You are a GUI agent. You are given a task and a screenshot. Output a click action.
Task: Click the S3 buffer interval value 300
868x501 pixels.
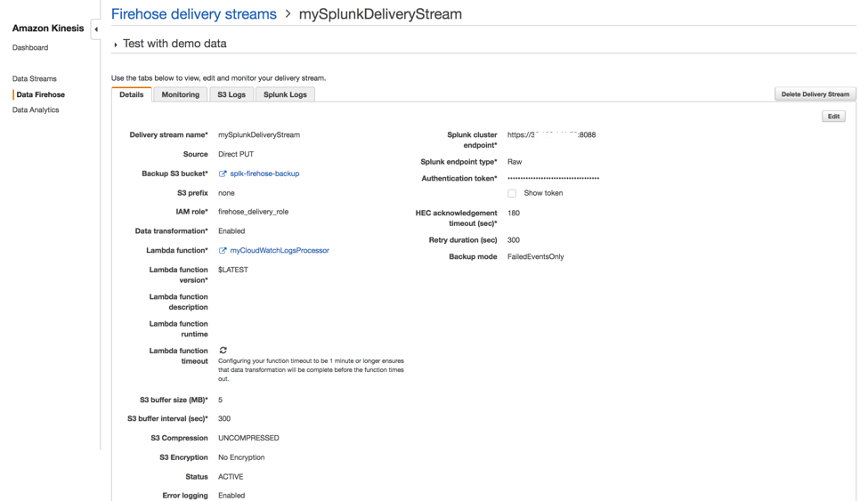click(x=224, y=419)
